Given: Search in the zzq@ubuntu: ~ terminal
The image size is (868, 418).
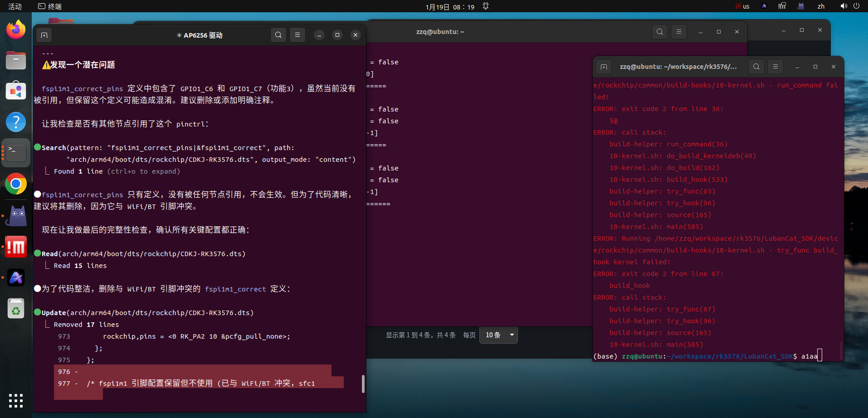Looking at the screenshot, I should pos(660,32).
